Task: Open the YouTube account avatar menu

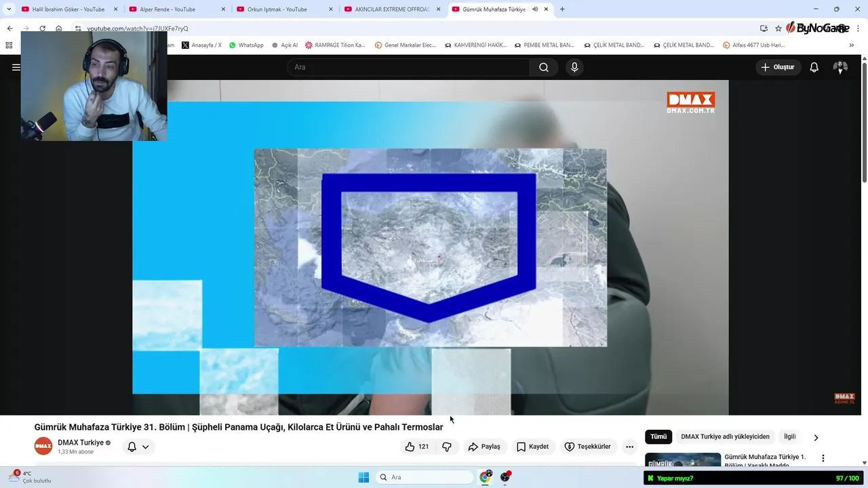Action: [840, 67]
